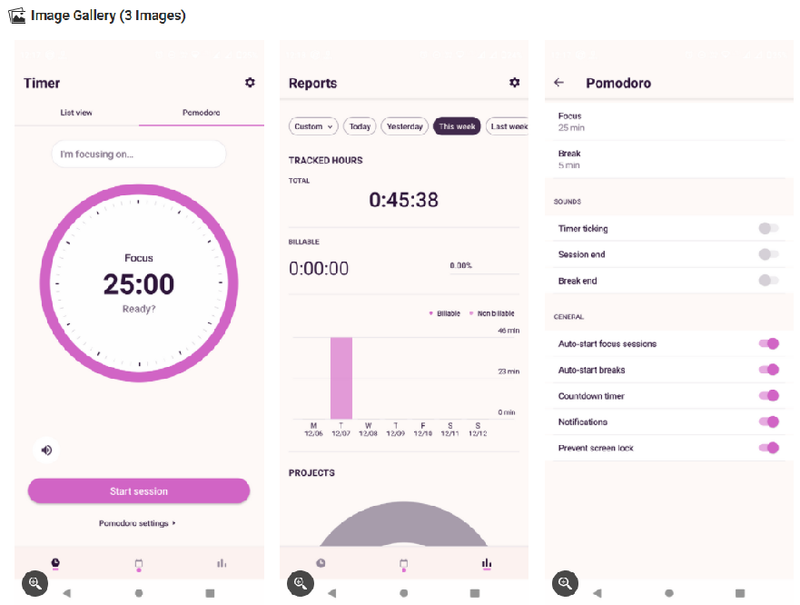800x605 pixels.
Task: Open the reports bar-chart icon on the Timer screen
Action: [x=221, y=563]
